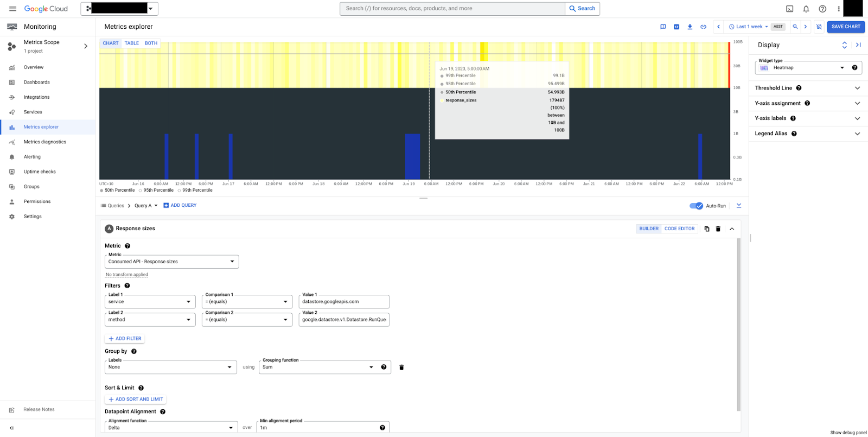Viewport: 868px width, 437px height.
Task: Click the download chart icon
Action: [690, 27]
